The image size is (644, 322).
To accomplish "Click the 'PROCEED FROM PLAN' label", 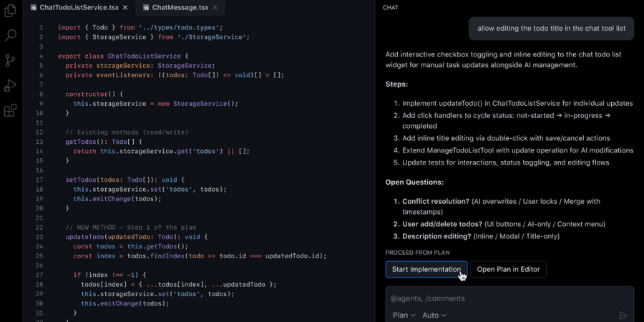I will [x=417, y=253].
